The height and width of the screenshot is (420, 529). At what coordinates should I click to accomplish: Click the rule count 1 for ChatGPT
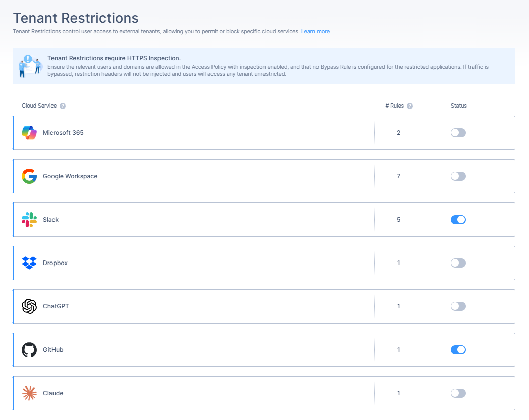pyautogui.click(x=398, y=306)
